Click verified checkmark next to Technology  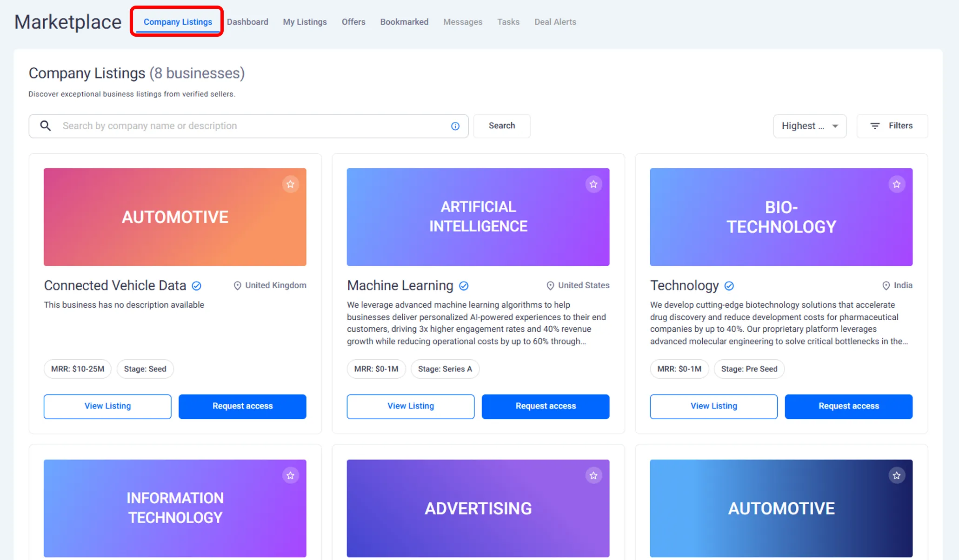[x=729, y=286]
